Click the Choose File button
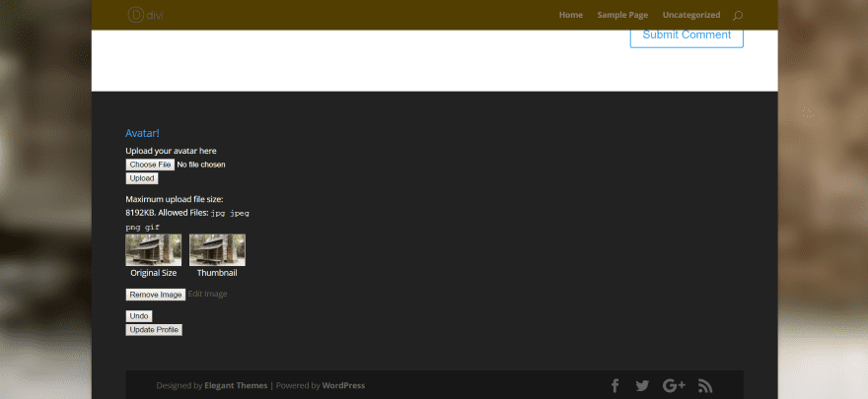This screenshot has height=399, width=868. (150, 165)
